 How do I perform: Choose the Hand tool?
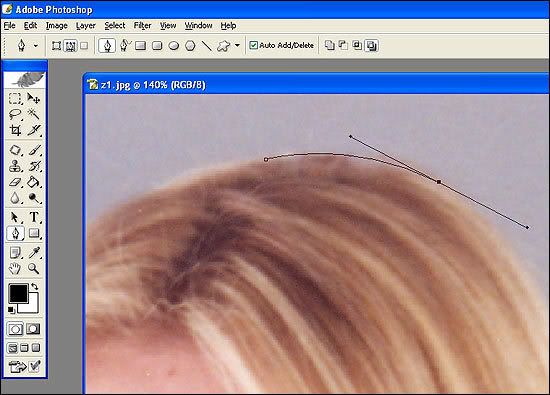point(15,269)
